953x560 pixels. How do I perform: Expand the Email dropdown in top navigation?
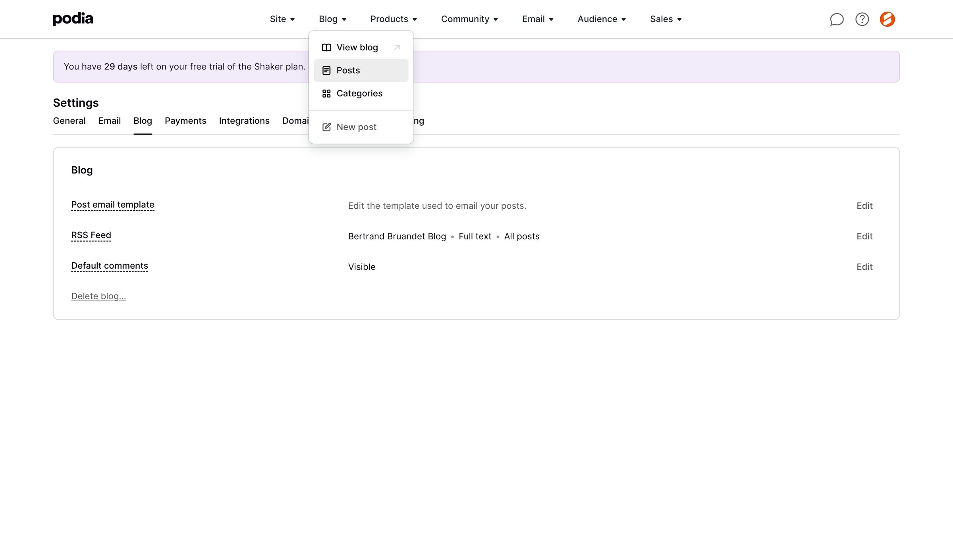(x=538, y=19)
